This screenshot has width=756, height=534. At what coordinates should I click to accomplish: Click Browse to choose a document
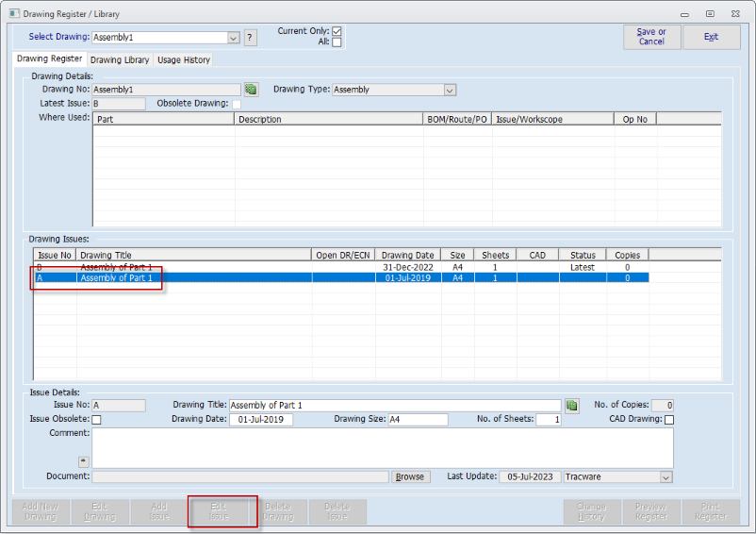click(410, 477)
